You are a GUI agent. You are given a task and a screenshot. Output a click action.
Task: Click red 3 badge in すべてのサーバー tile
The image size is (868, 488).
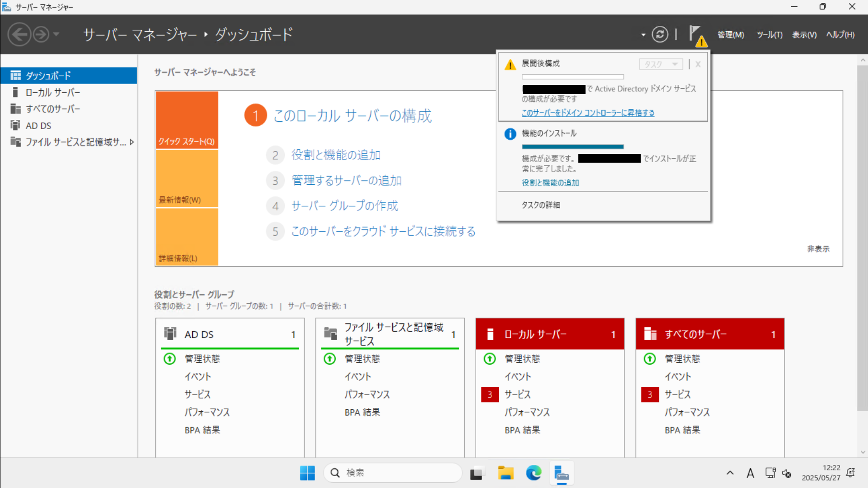click(x=650, y=394)
